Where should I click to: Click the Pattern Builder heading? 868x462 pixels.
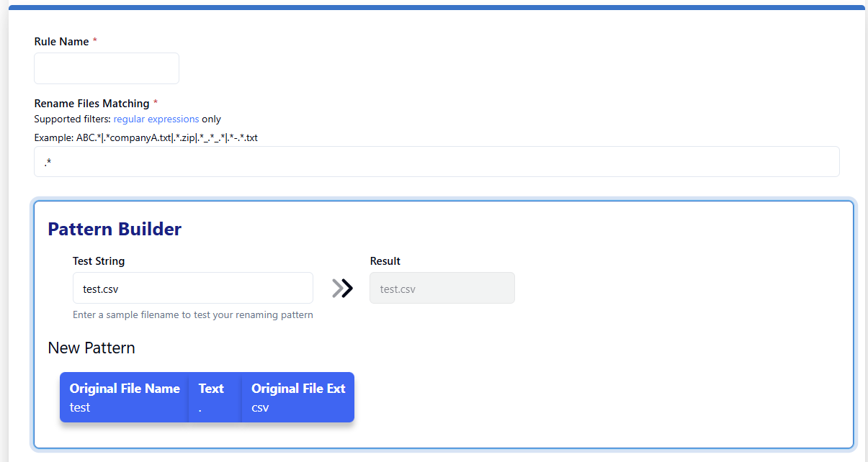(115, 230)
